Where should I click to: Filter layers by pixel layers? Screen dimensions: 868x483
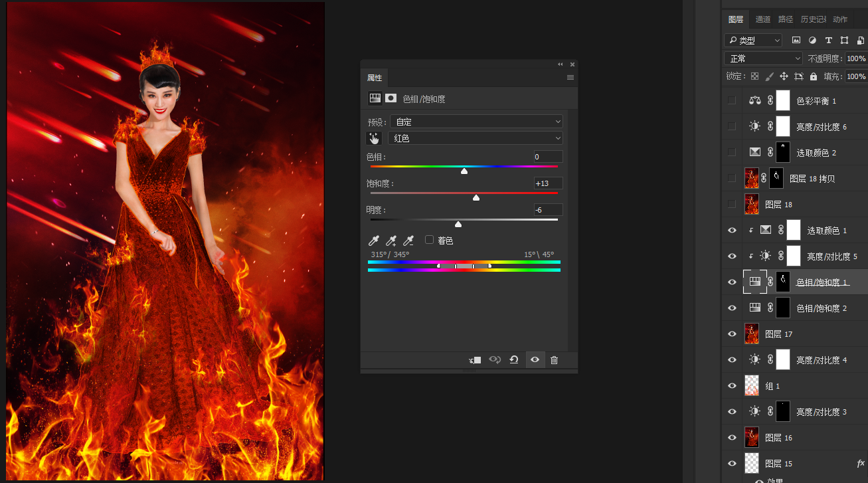click(x=796, y=41)
